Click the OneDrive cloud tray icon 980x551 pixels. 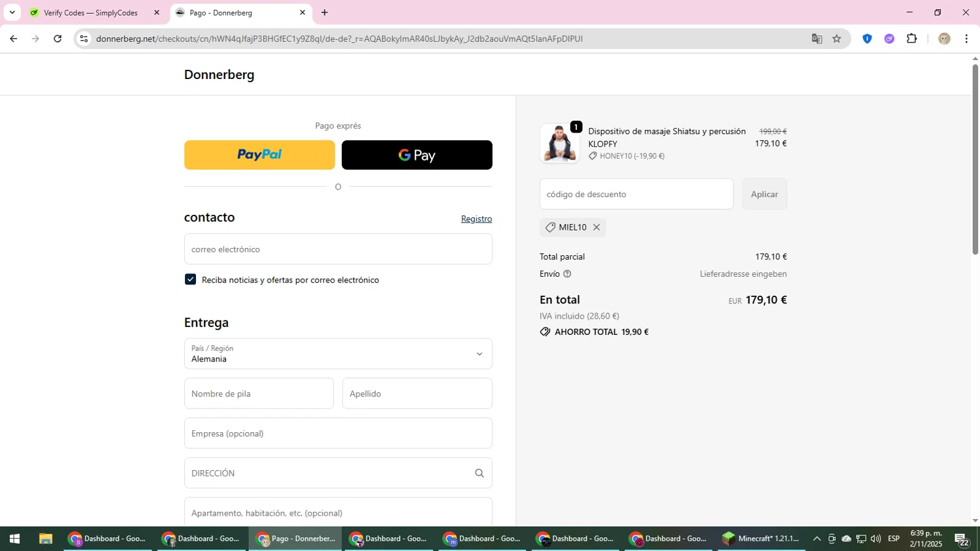(x=846, y=539)
